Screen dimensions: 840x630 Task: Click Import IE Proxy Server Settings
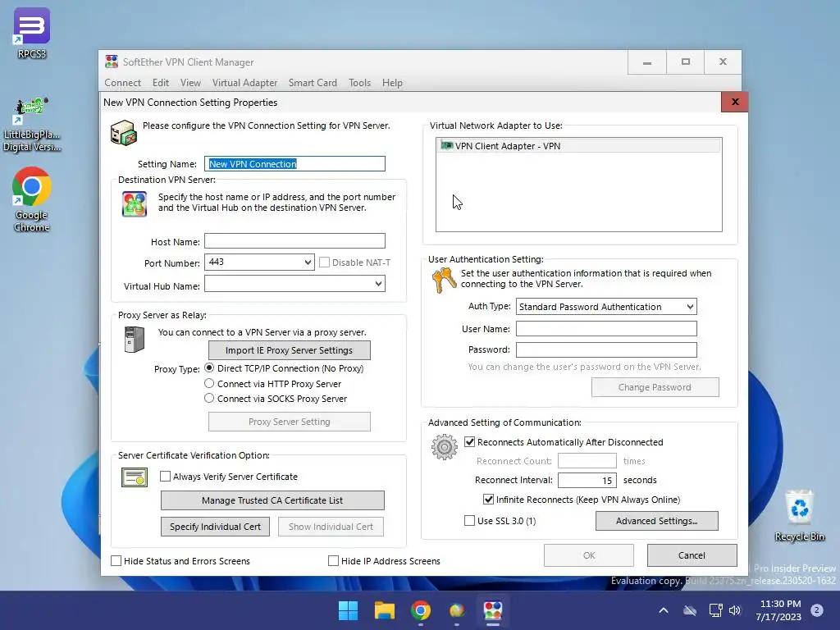click(290, 349)
